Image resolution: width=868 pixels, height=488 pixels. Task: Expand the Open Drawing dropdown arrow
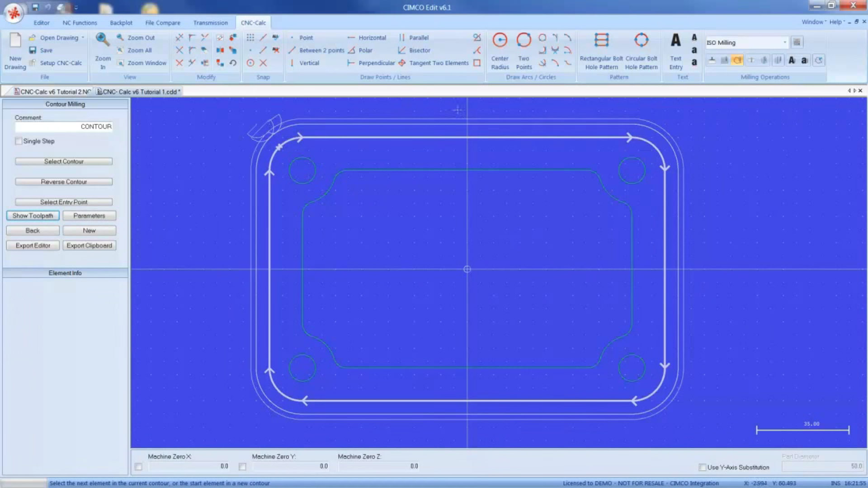83,38
